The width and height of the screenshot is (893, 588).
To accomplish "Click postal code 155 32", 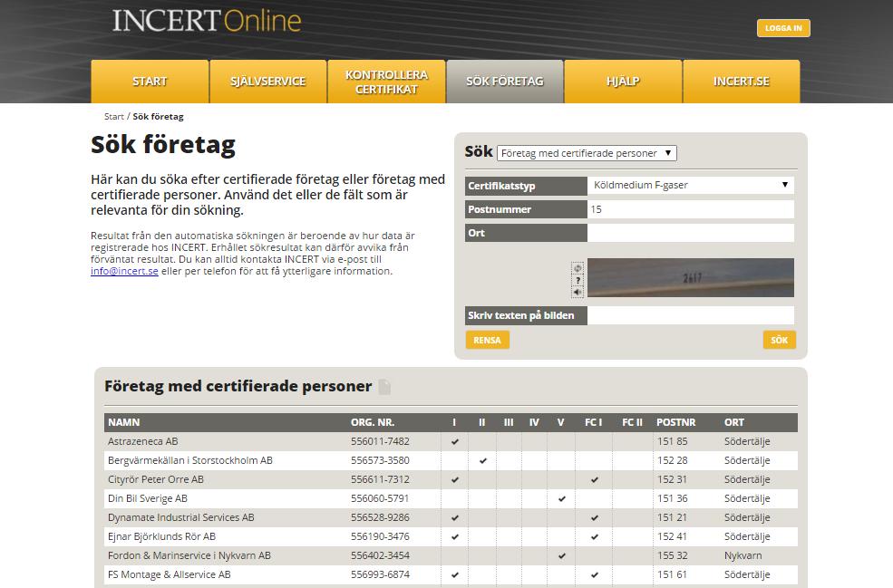I will click(673, 555).
